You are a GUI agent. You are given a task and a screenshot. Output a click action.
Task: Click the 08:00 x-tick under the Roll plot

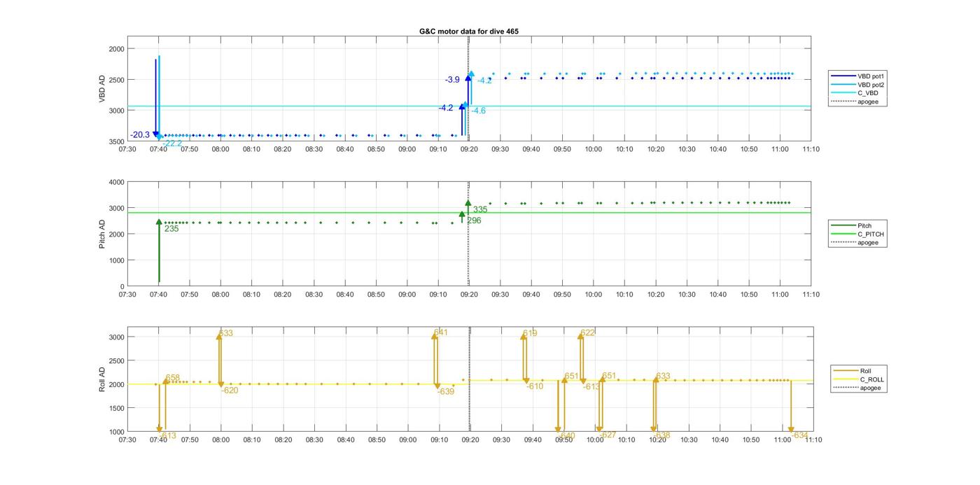tap(221, 440)
